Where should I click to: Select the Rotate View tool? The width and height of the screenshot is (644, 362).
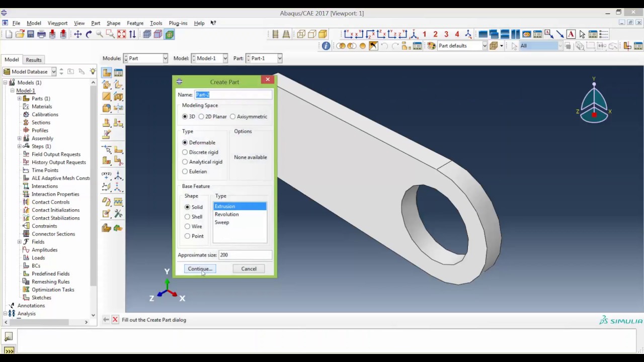coord(89,34)
